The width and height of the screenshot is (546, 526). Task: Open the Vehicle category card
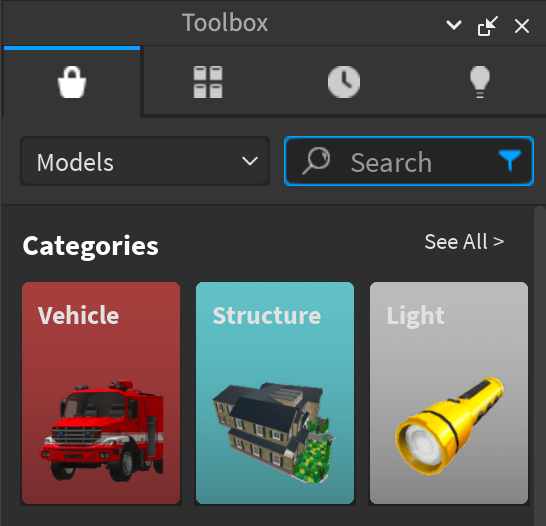click(101, 393)
